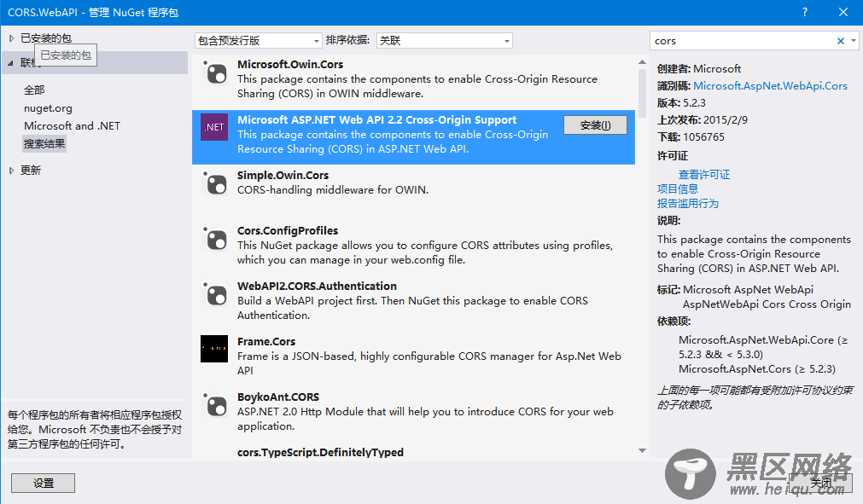Select the BoykoAnt.CORS package title

tap(278, 397)
